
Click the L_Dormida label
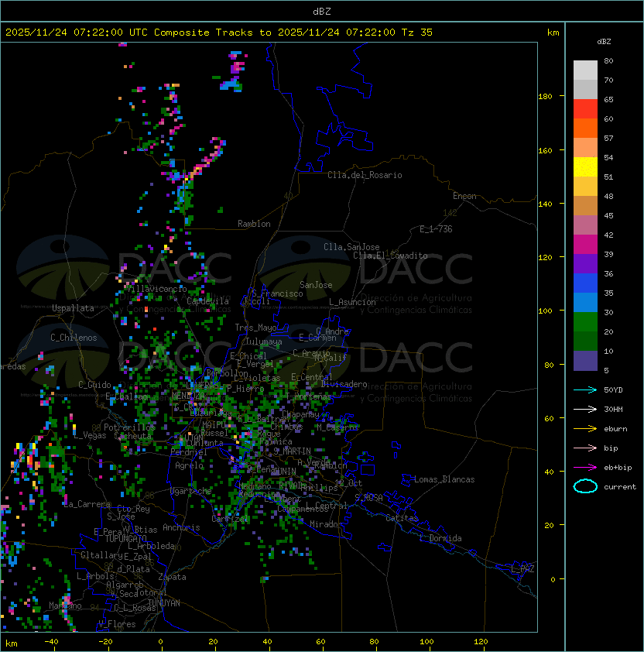[440, 538]
